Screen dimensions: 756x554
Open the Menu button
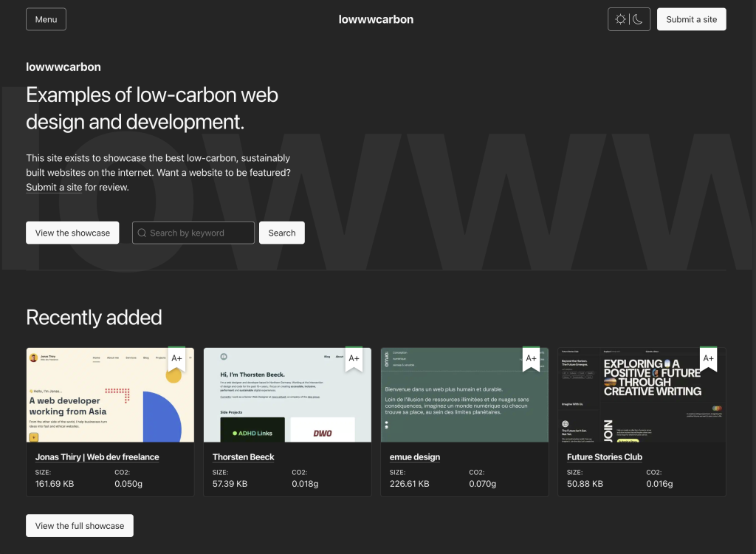tap(46, 19)
